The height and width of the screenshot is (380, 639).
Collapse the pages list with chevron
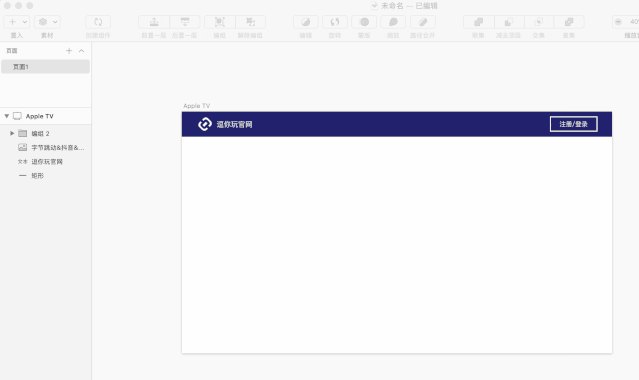82,51
